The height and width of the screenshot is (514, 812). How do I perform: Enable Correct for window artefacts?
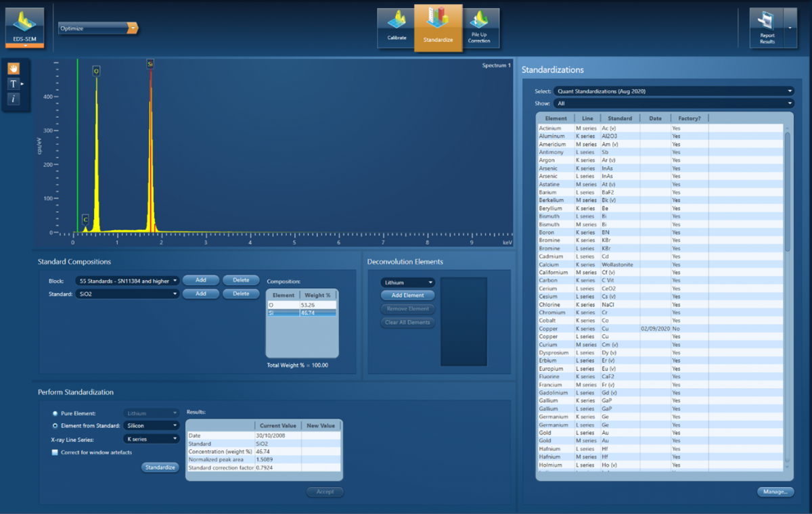[55, 452]
